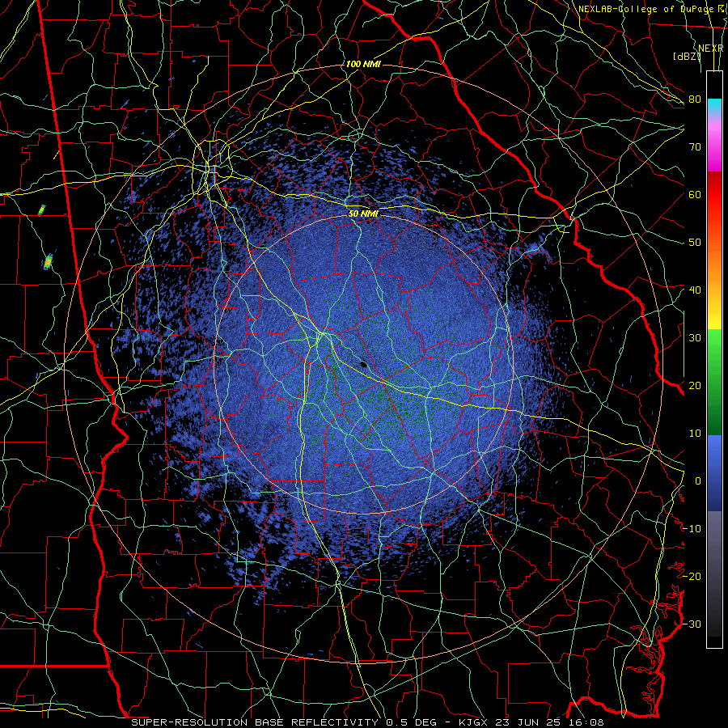Click the upper small storm cell on the west edge
Image resolution: width=728 pixels, height=728 pixels.
click(x=42, y=210)
